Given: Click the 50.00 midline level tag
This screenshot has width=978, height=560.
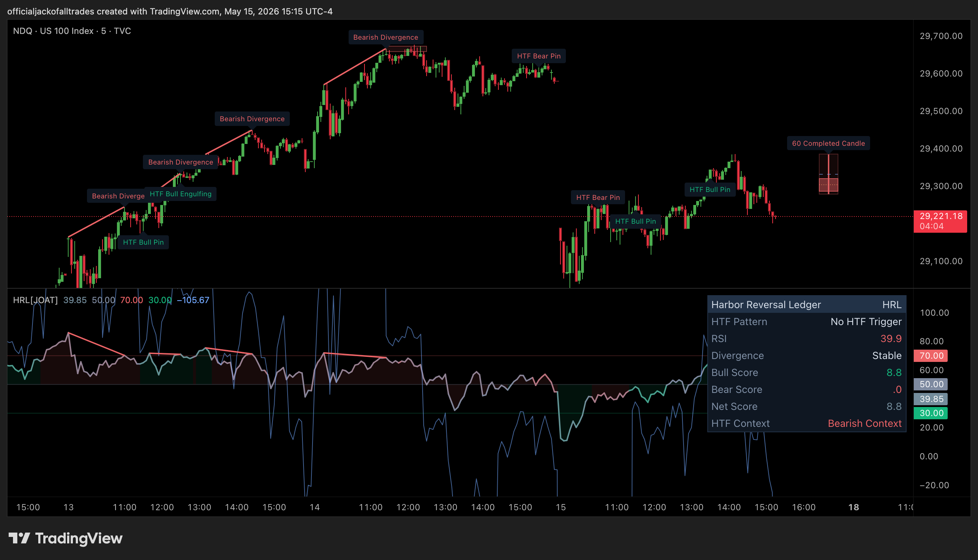Looking at the screenshot, I should [931, 384].
